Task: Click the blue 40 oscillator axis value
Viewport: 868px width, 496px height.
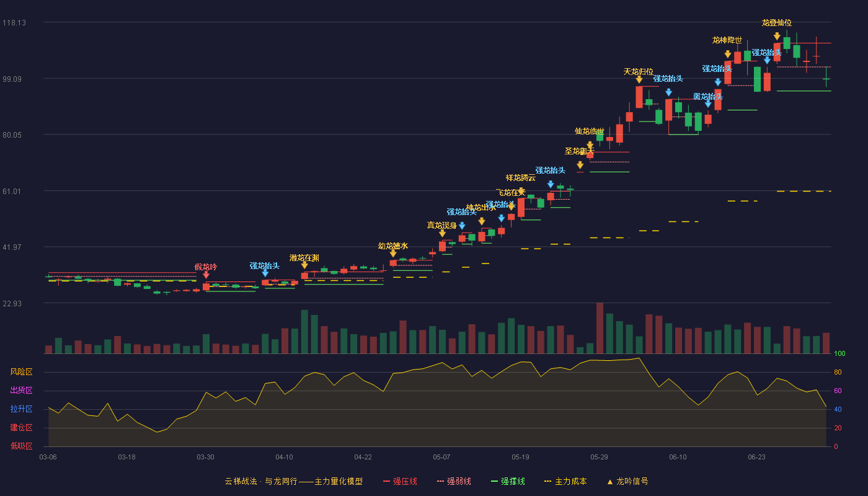Action: 838,409
